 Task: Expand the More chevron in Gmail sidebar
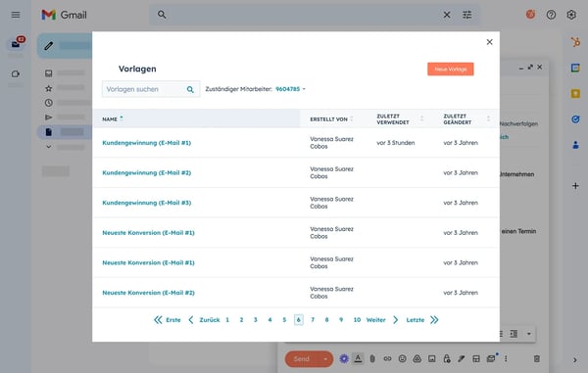(49, 147)
